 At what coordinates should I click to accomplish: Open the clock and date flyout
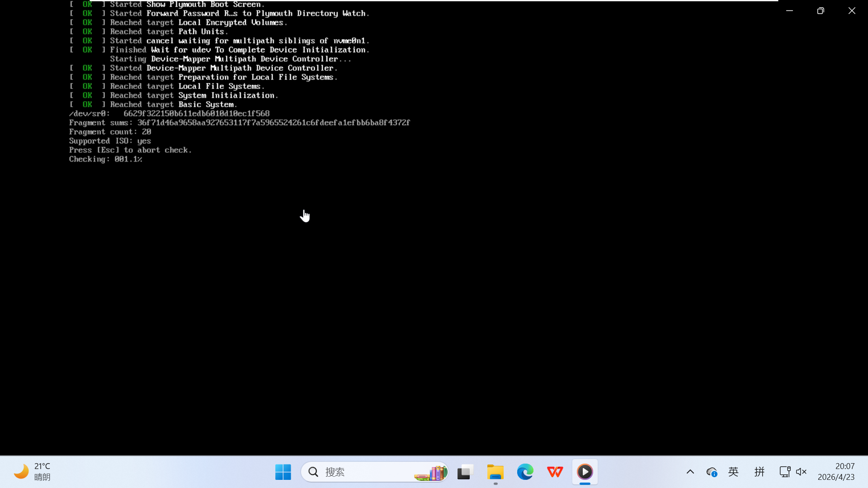(836, 472)
